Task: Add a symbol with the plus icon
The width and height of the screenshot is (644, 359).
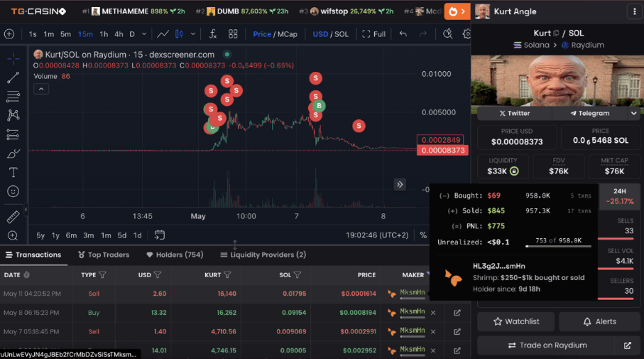Action: tap(9, 34)
